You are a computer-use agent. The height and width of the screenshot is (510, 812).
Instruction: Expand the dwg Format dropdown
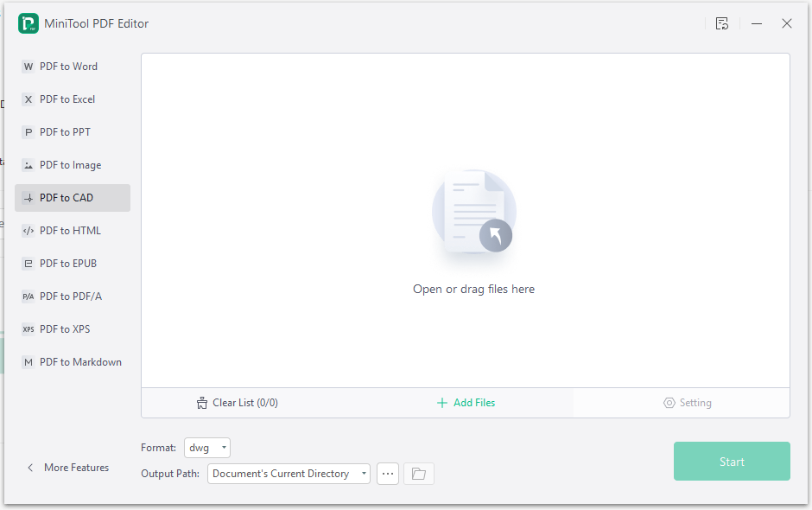207,448
